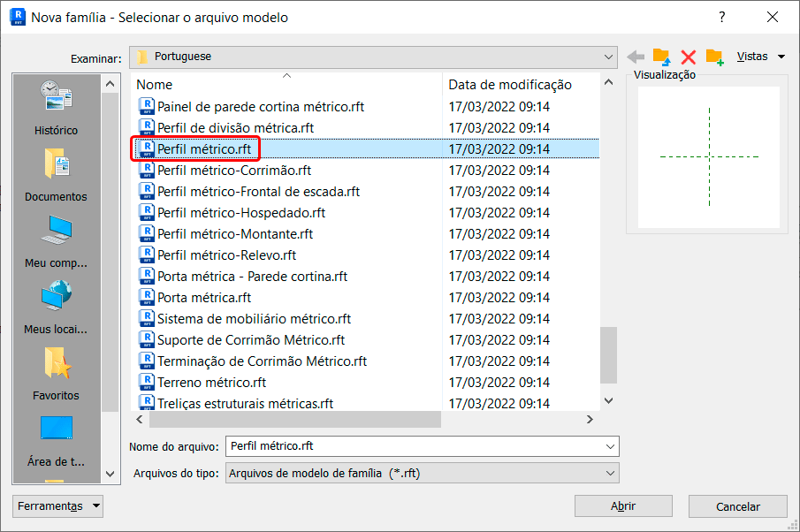Expand the Arquivos do tipo dropdown
This screenshot has height=532, width=800.
click(x=609, y=474)
